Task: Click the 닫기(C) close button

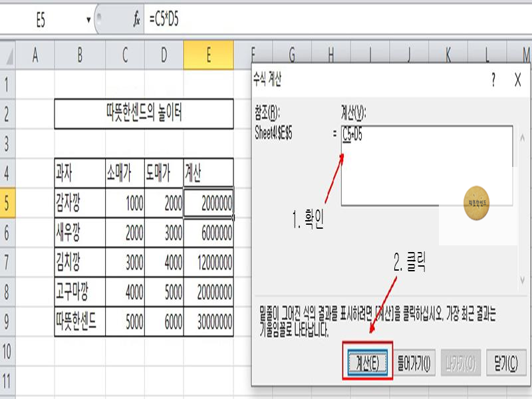Action: coord(506,362)
